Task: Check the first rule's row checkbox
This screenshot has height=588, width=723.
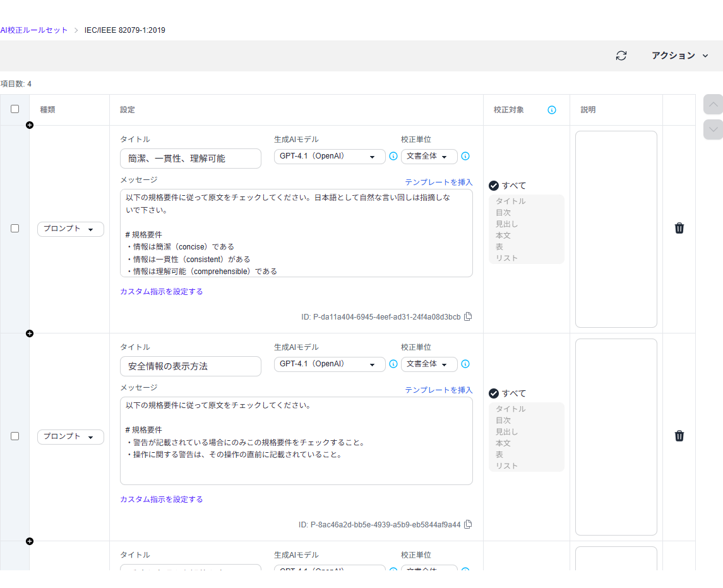Action: point(15,228)
